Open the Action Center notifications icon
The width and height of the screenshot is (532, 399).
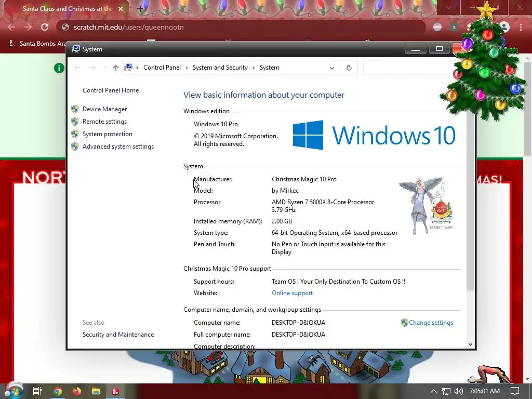pyautogui.click(x=515, y=391)
